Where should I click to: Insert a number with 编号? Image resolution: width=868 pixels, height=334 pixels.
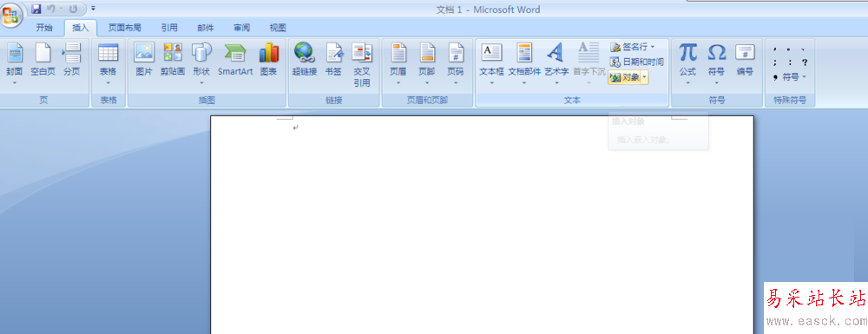[x=745, y=60]
